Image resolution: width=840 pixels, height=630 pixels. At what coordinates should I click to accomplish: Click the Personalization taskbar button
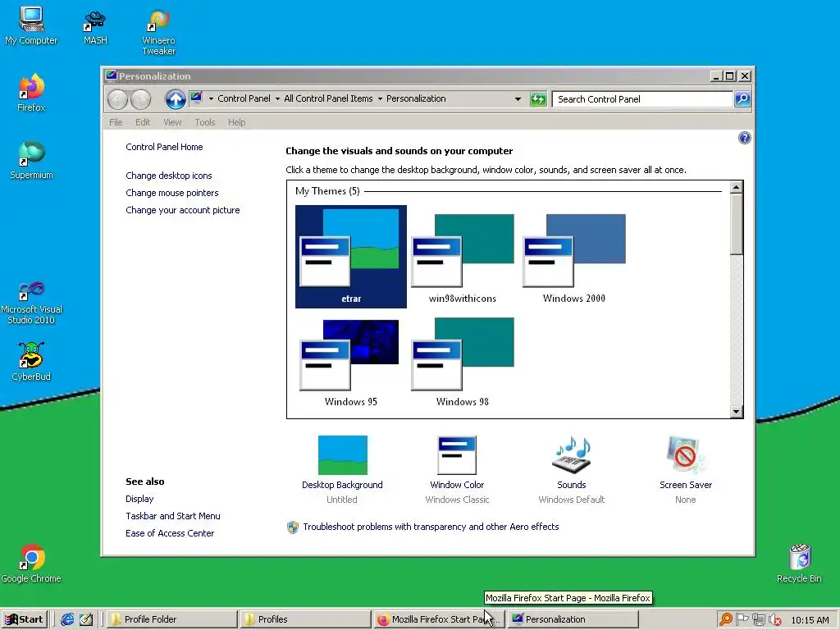pyautogui.click(x=572, y=619)
